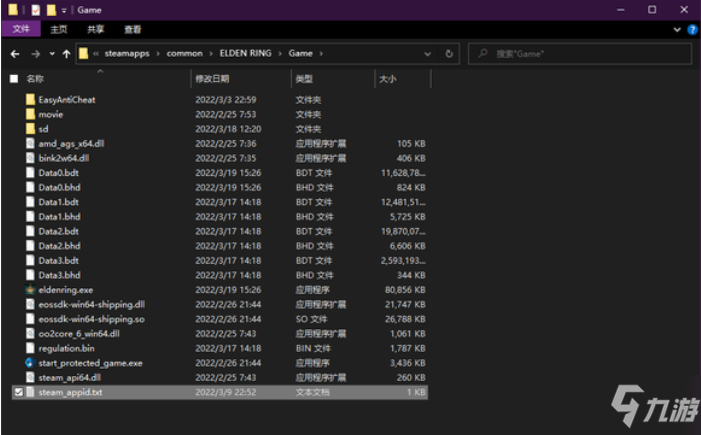
Task: Select the Data0.bhd file icon
Action: tap(30, 187)
